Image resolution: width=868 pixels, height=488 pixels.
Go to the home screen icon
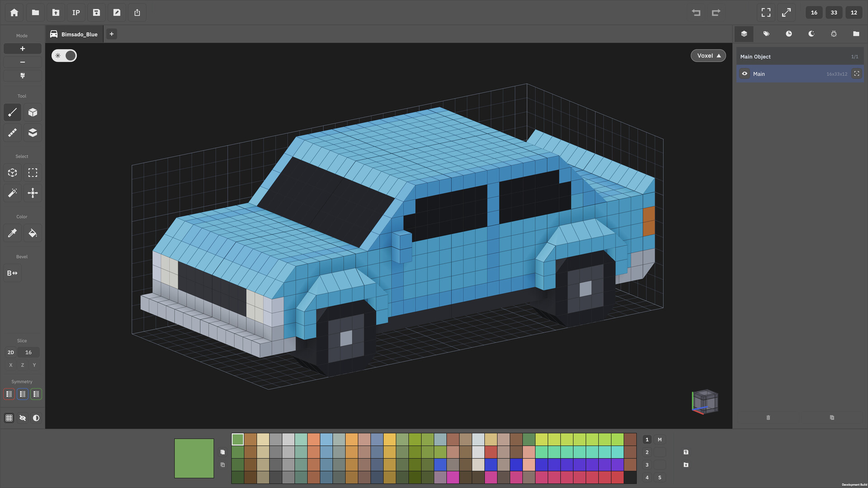pyautogui.click(x=14, y=13)
